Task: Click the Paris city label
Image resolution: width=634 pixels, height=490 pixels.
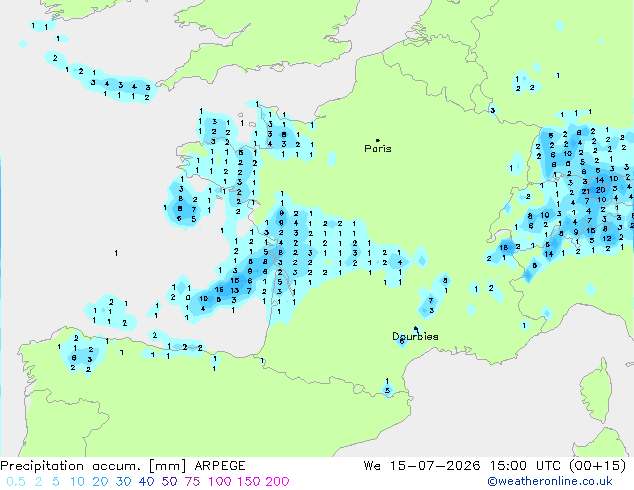Action: [378, 148]
